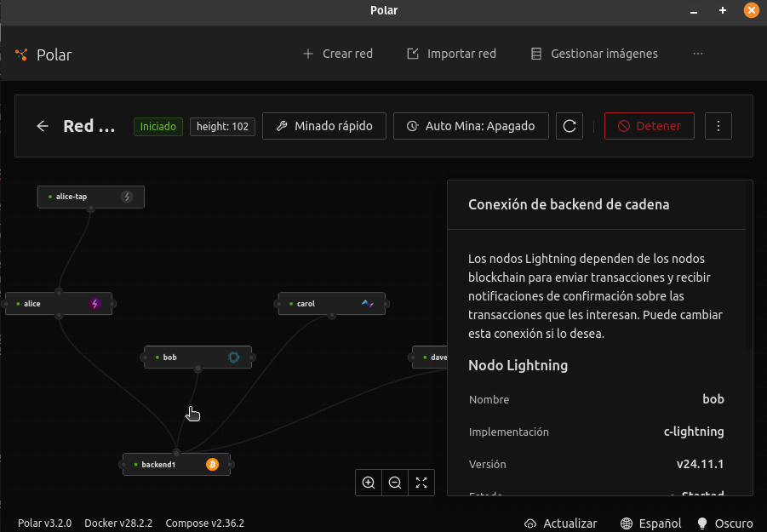Image resolution: width=767 pixels, height=532 pixels.
Task: Click the Eclair icon on carol node
Action: [x=367, y=303]
